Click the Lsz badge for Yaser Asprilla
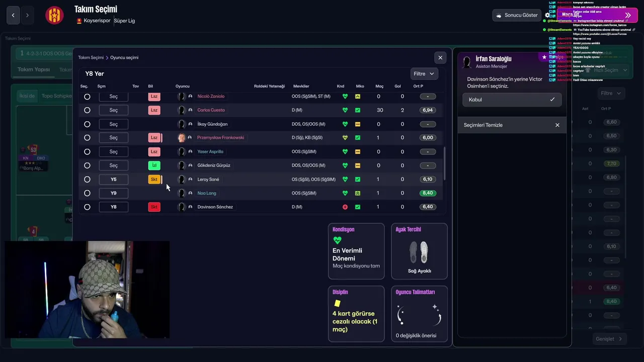 (x=154, y=152)
